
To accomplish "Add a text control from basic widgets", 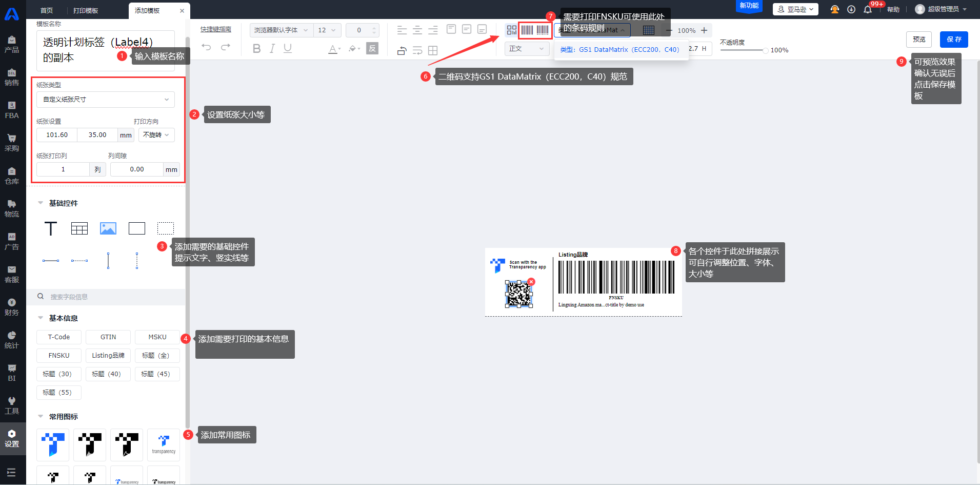I will pos(51,228).
